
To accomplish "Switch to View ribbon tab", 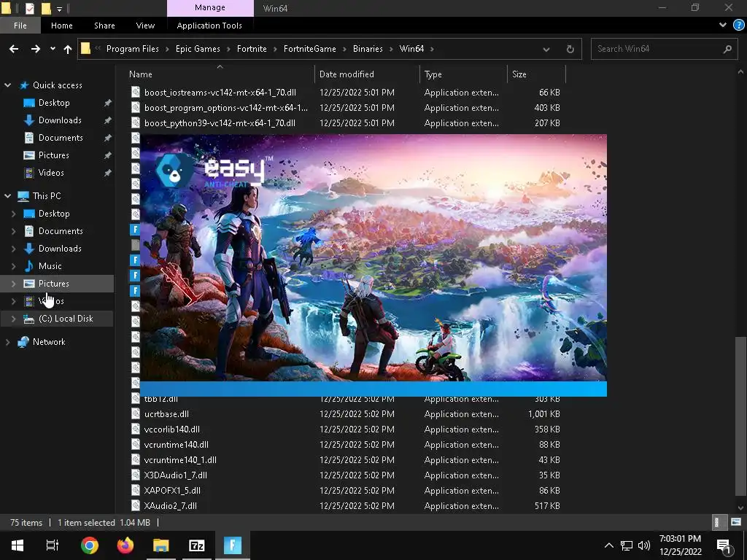I will tap(145, 26).
